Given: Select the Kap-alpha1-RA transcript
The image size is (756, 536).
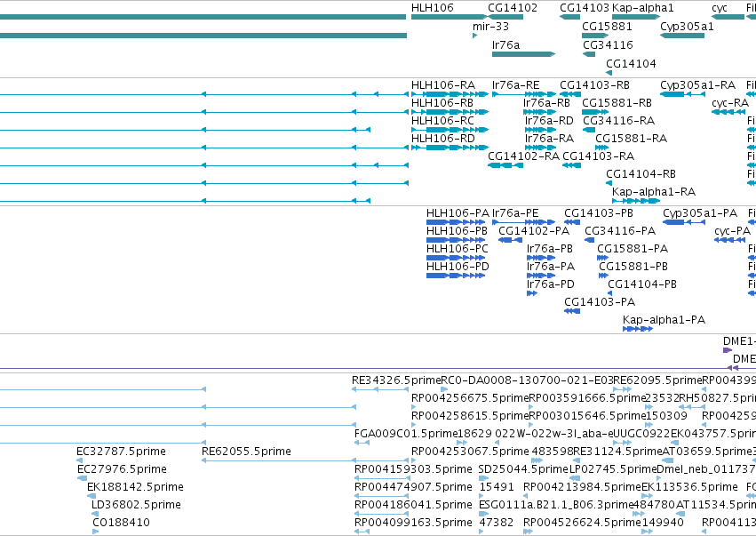Looking at the screenshot, I should 636,201.
